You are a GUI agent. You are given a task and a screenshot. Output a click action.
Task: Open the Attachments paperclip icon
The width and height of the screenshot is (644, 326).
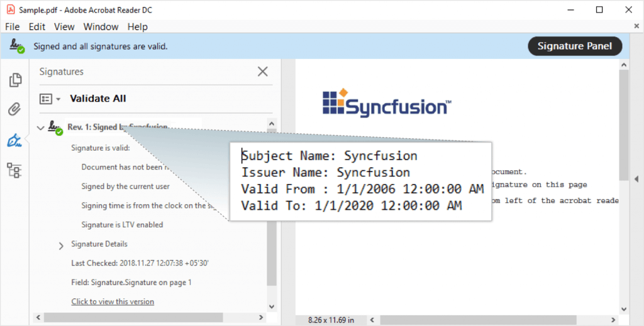point(14,109)
